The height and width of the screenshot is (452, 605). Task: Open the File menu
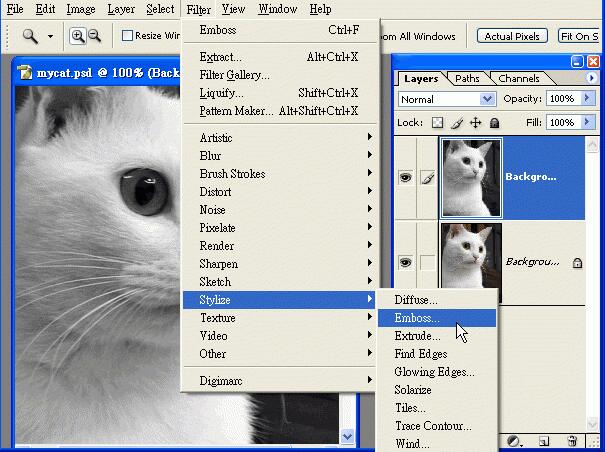[15, 9]
